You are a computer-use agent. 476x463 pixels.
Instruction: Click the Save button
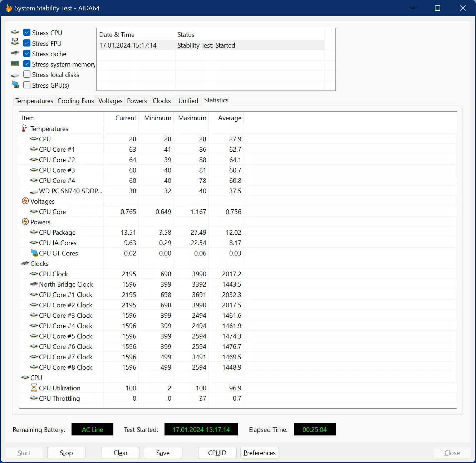(163, 453)
